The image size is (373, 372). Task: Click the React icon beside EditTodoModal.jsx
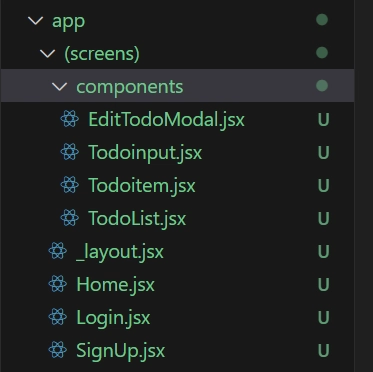(70, 119)
